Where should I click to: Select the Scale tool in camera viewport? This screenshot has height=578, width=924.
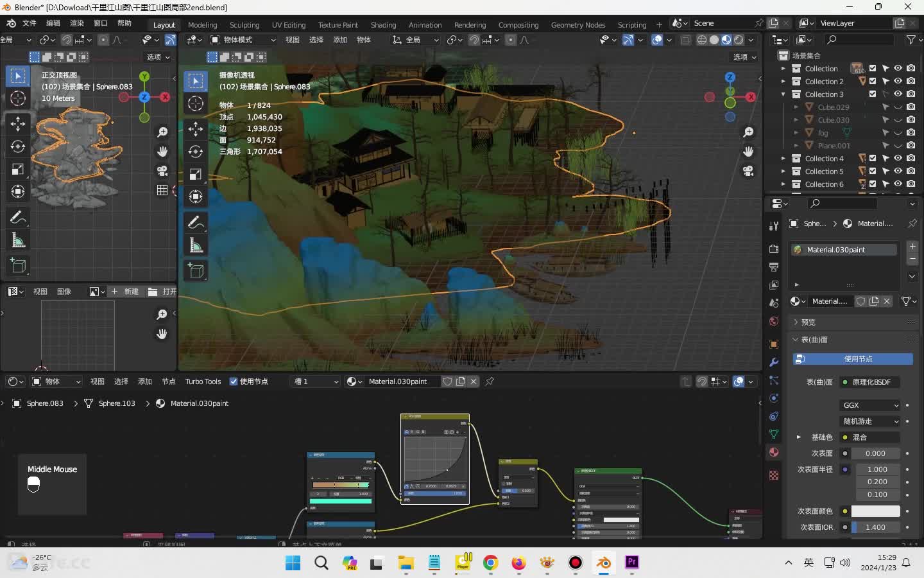point(196,174)
